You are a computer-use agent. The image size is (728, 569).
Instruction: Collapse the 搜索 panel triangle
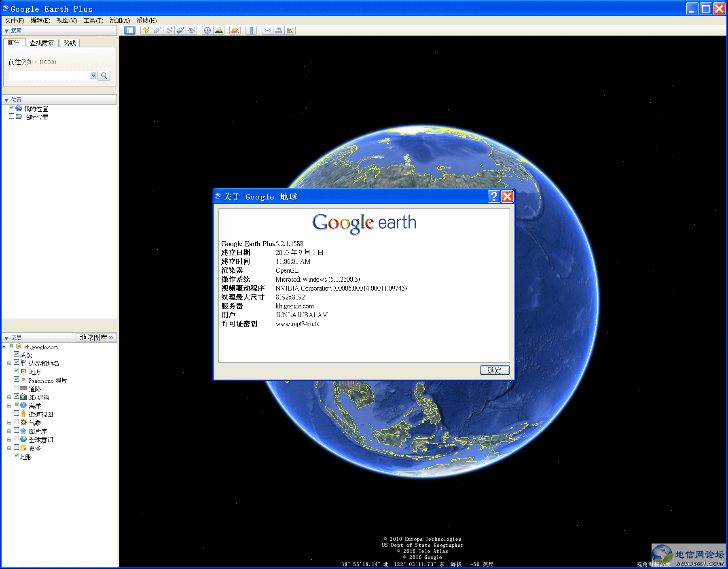point(6,31)
